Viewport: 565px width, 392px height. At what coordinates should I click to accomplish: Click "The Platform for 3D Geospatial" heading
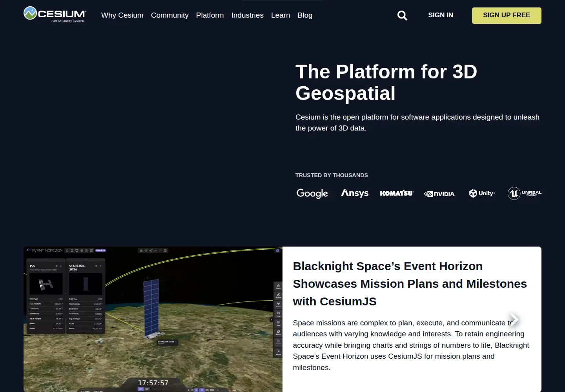pos(386,82)
